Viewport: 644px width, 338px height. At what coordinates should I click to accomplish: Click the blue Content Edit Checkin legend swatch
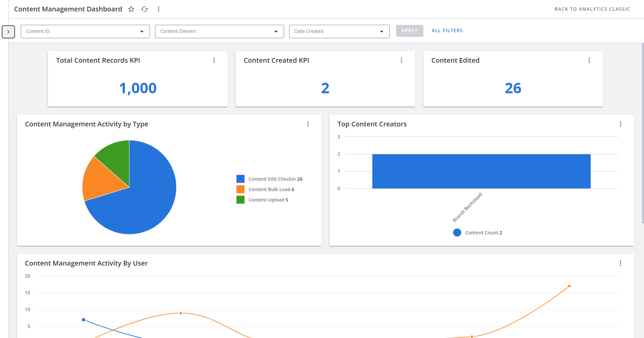point(240,179)
